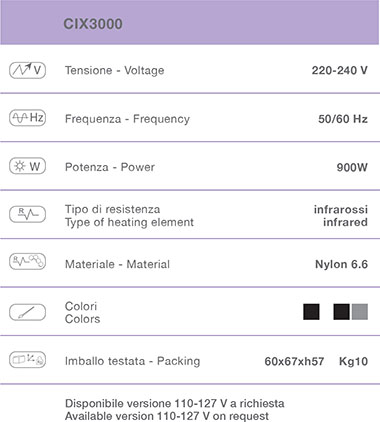The image size is (380, 422).
Task: Click the 900W power value
Action: (x=352, y=167)
